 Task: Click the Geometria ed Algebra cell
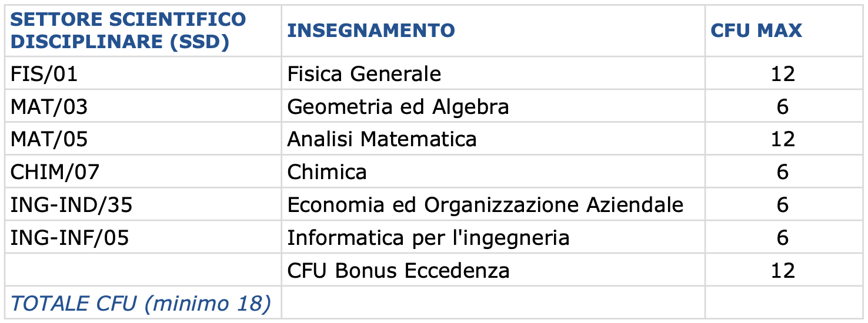[493, 106]
